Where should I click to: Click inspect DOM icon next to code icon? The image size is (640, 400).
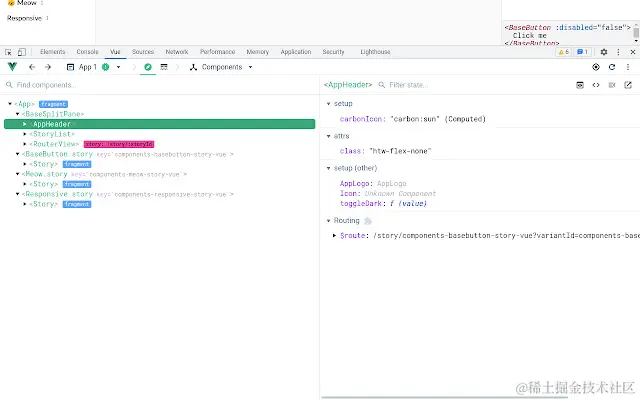click(x=612, y=85)
